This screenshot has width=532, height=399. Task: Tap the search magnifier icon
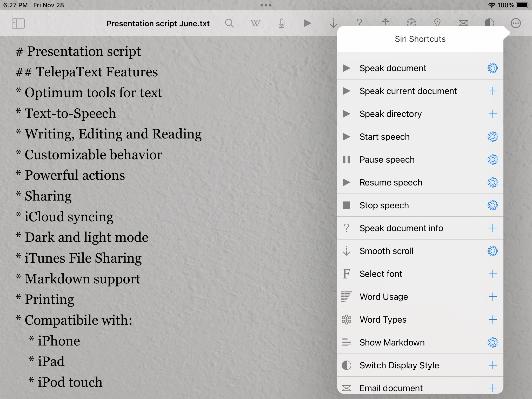tap(229, 23)
